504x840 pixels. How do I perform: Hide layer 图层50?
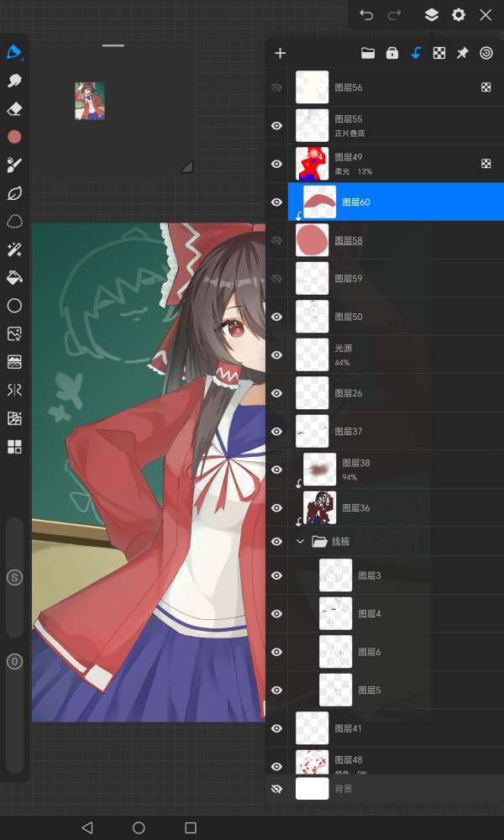point(276,317)
